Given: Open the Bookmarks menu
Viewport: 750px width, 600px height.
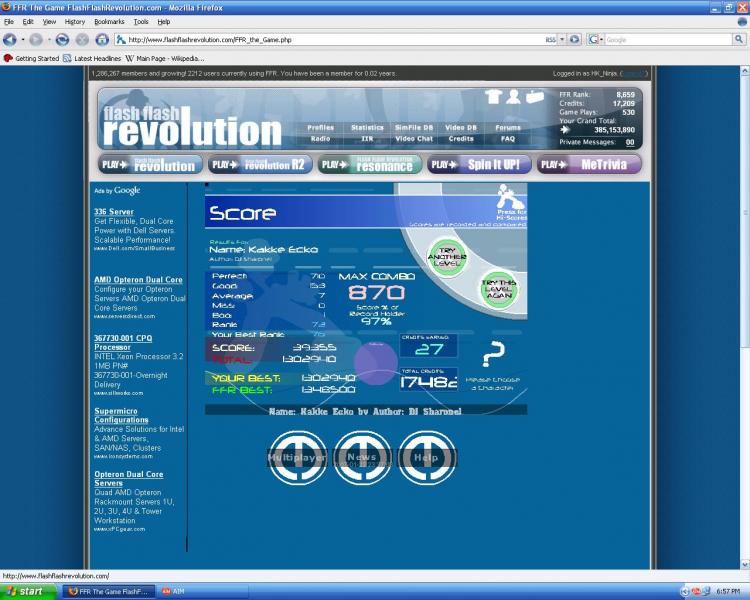Looking at the screenshot, I should [109, 21].
